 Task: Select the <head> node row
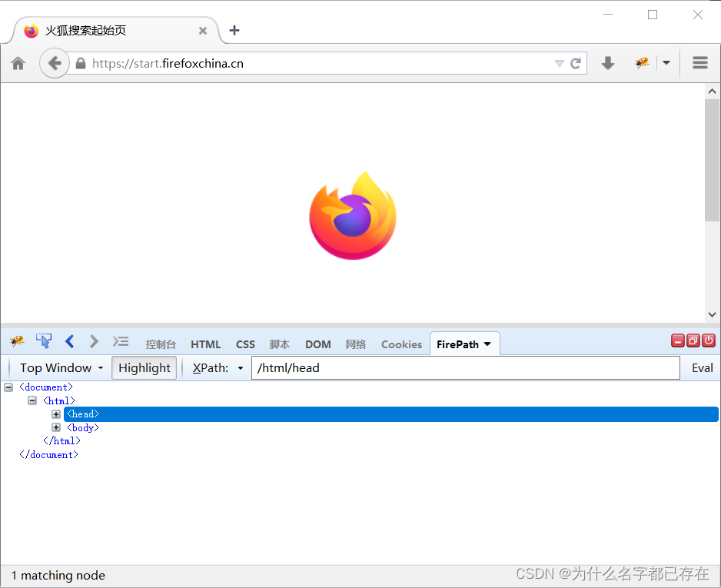(390, 414)
